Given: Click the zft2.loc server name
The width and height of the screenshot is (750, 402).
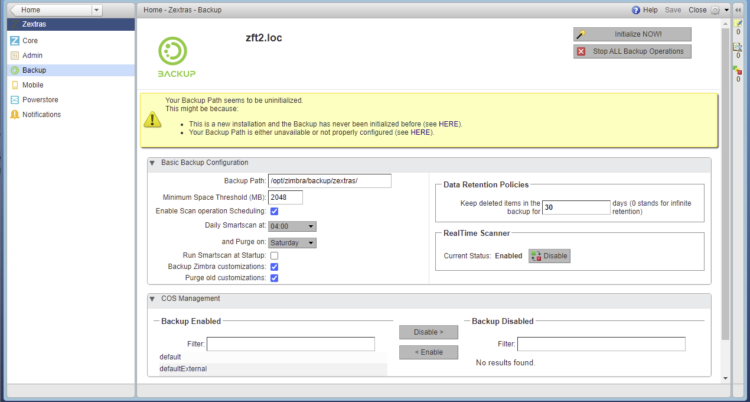Looking at the screenshot, I should [264, 38].
